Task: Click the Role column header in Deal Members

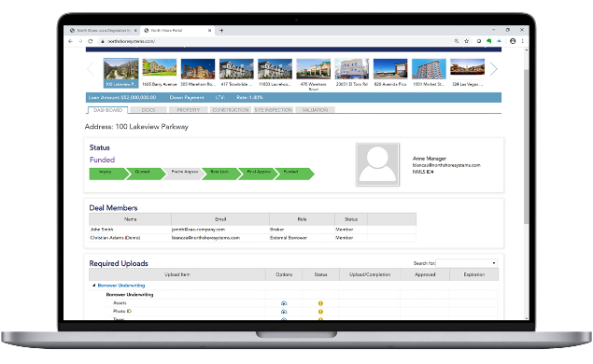Action: click(302, 219)
